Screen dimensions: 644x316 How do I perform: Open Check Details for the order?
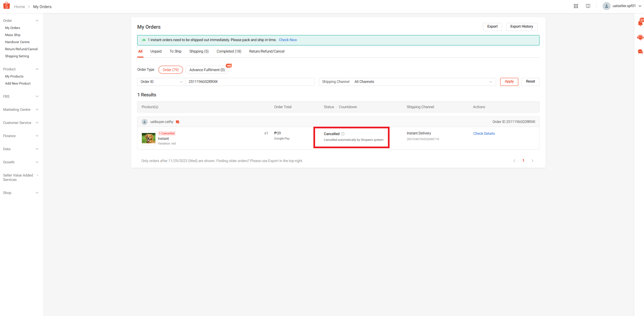(x=484, y=134)
